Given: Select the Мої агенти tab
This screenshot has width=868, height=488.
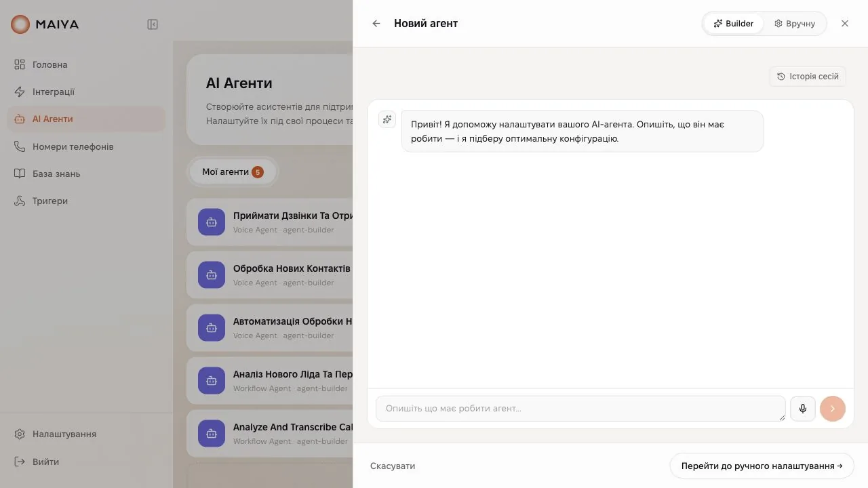Looking at the screenshot, I should [233, 172].
